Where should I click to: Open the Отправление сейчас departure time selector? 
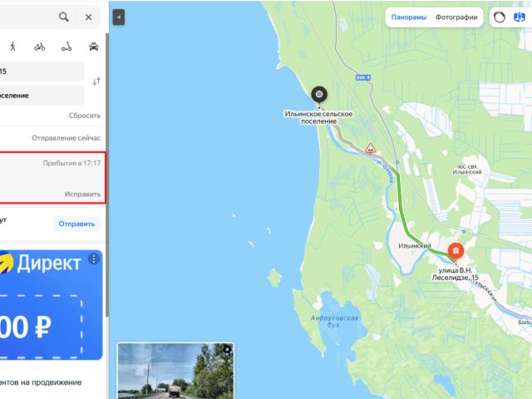(x=66, y=138)
